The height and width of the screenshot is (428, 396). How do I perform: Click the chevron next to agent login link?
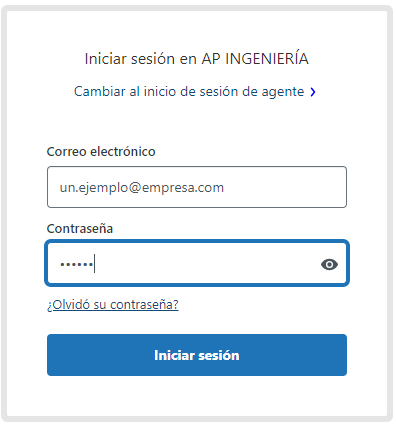coord(313,92)
